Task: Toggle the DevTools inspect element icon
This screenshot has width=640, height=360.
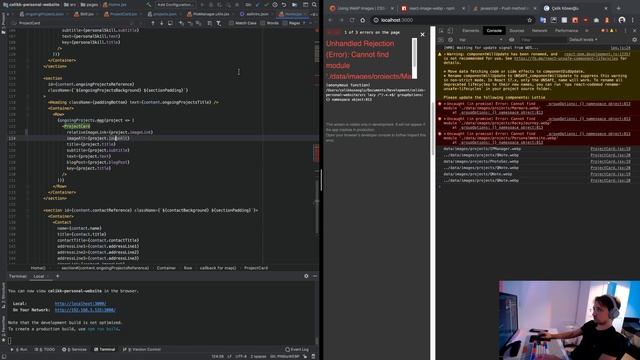Action: [442, 31]
